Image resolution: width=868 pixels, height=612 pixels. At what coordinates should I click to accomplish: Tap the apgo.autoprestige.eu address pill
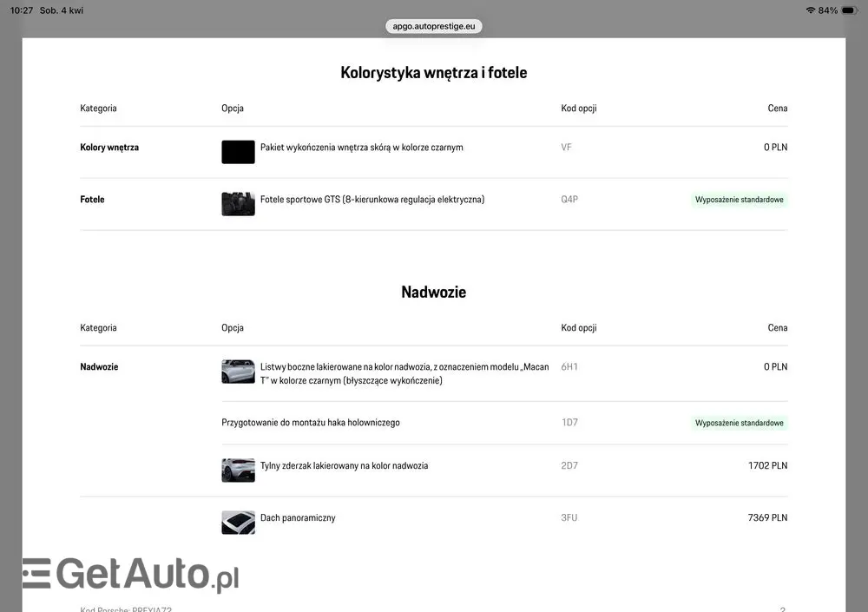433,26
